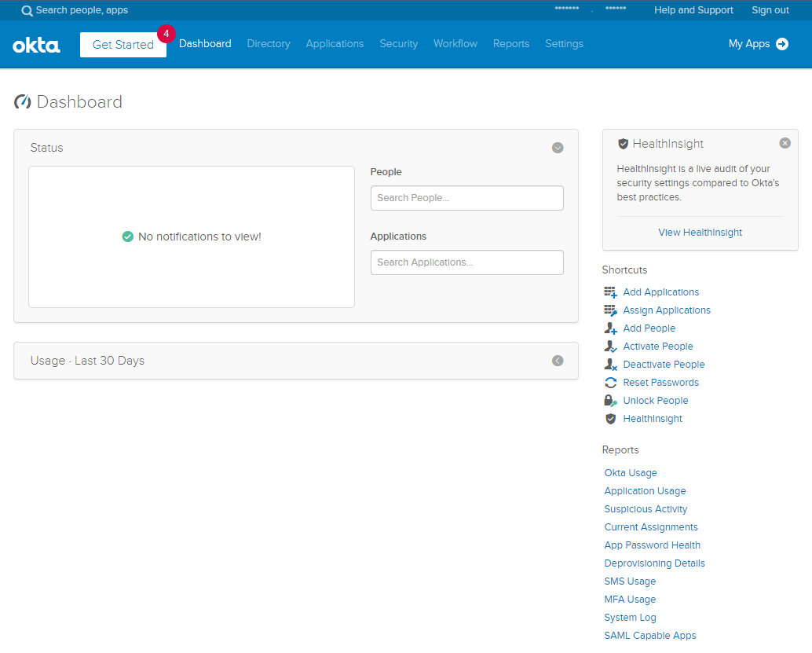Open the Add People shortcut link
The image size is (812, 653).
(649, 328)
